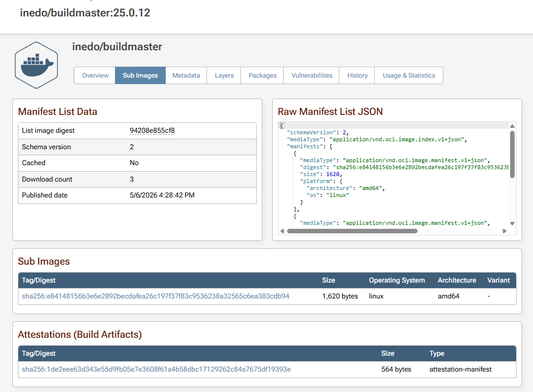Click the JSON vertical scrollbar thumb
This screenshot has height=392, width=533.
pos(512,155)
